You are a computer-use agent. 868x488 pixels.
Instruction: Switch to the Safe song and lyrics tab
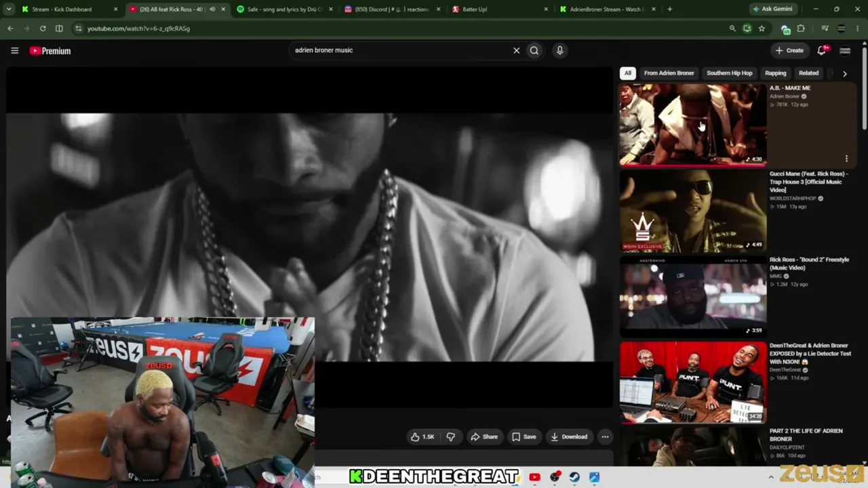tap(283, 9)
